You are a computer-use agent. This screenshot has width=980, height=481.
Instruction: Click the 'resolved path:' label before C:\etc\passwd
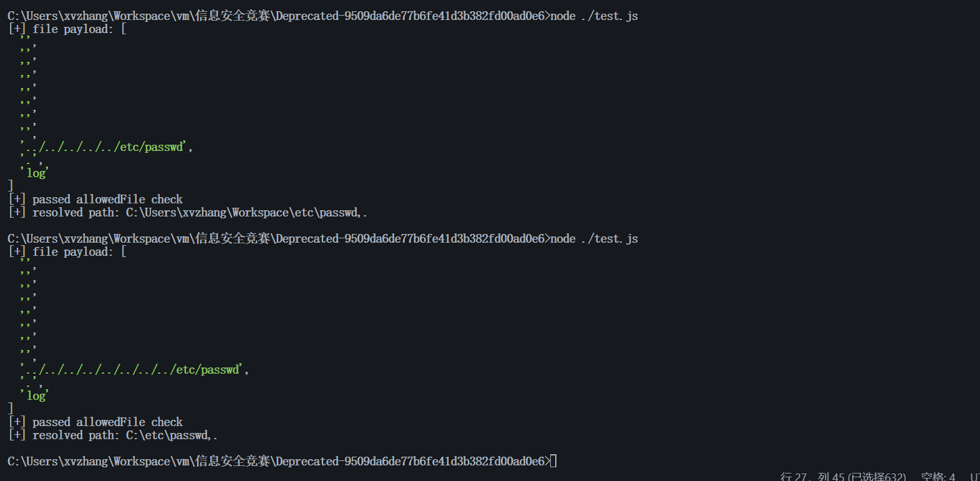point(76,435)
